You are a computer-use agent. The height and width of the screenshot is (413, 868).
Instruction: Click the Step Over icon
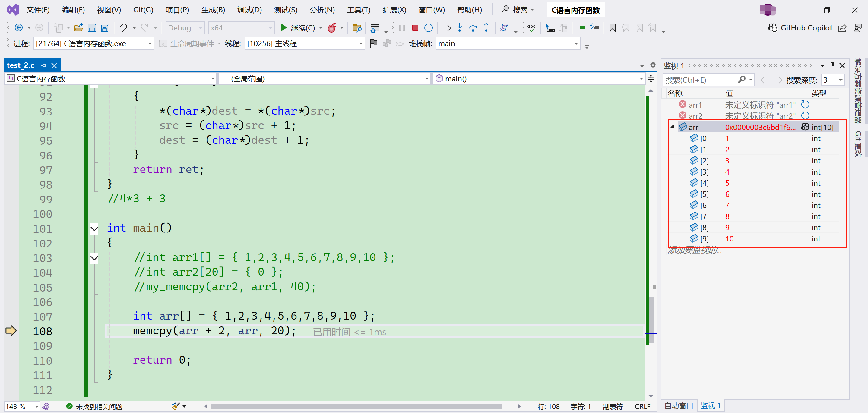coord(473,28)
